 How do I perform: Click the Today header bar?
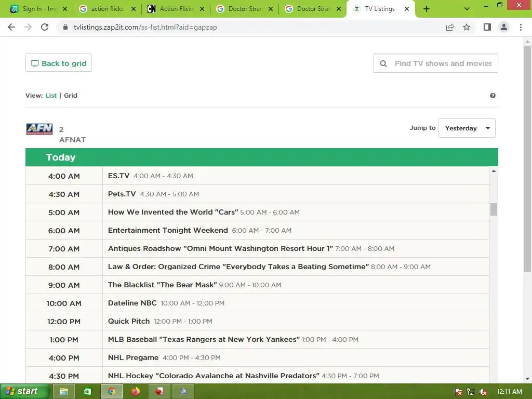click(262, 157)
